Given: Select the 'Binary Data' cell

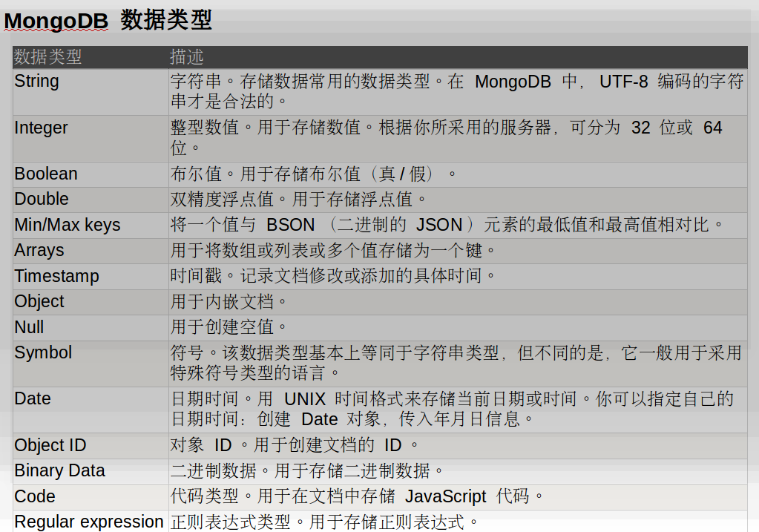Looking at the screenshot, I should point(91,471).
